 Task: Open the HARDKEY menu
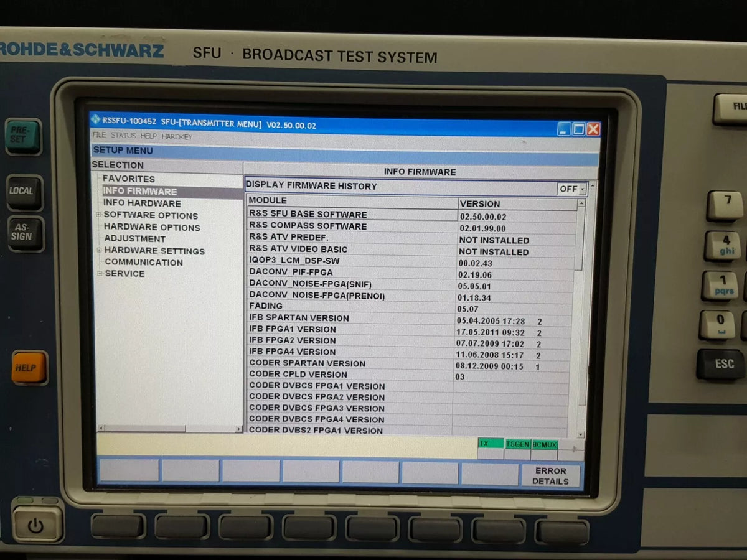click(x=177, y=136)
